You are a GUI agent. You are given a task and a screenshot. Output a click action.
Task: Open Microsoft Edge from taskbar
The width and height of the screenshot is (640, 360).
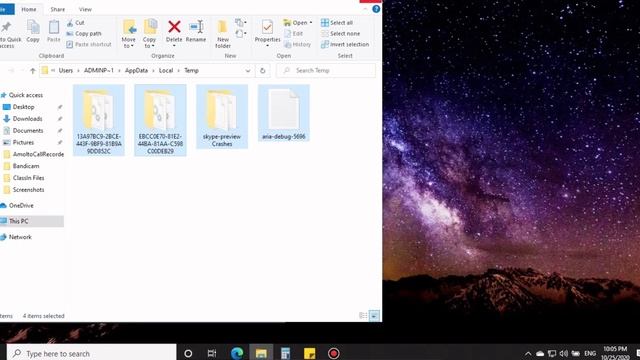click(x=237, y=353)
